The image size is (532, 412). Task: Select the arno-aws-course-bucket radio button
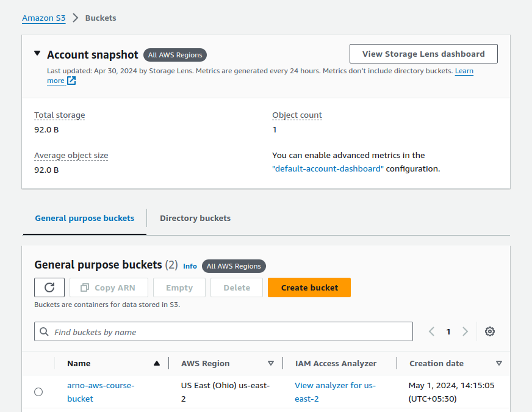coord(38,392)
